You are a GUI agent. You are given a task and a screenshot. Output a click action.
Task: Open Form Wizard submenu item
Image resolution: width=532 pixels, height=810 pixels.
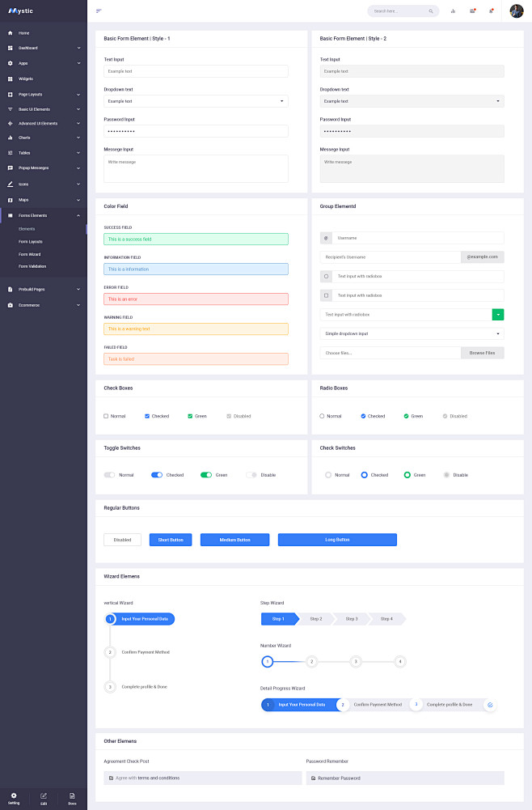click(x=30, y=254)
